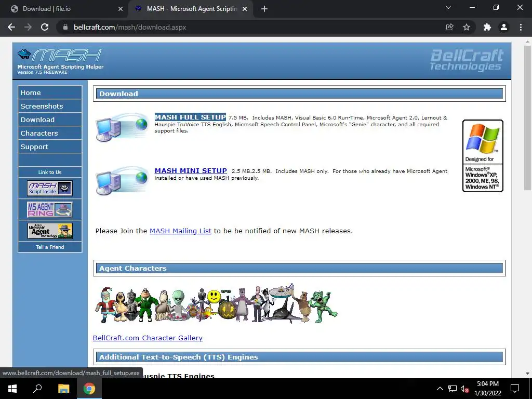Click the agent characters group image
Viewport: 532px width, 399px height.
(216, 303)
